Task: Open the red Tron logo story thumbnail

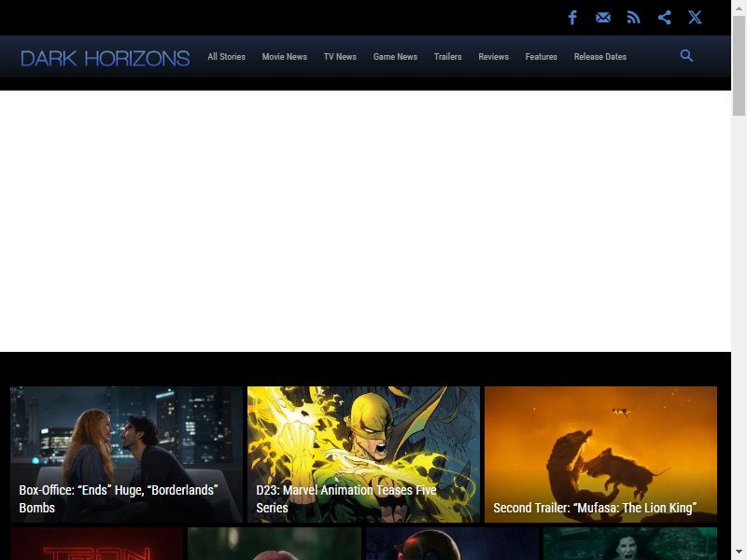Action: (97, 544)
